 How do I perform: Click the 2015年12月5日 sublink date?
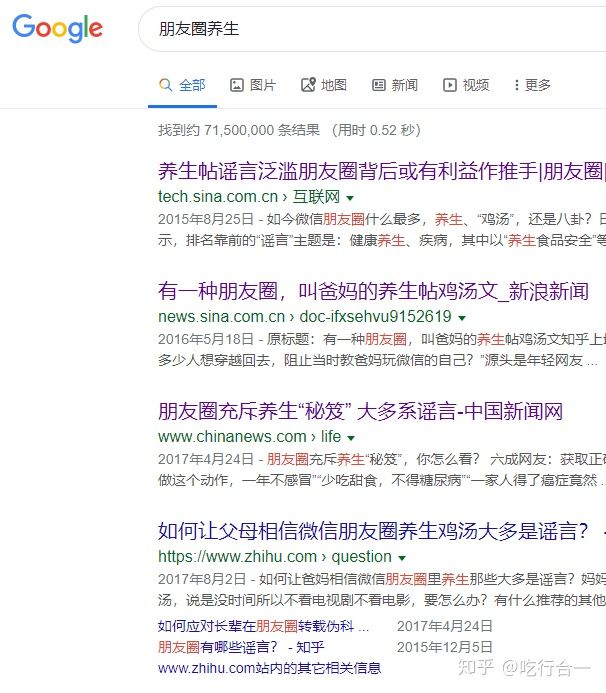pyautogui.click(x=445, y=647)
